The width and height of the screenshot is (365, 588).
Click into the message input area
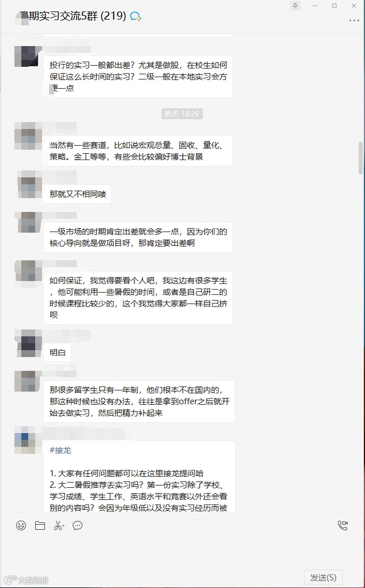coord(182,551)
